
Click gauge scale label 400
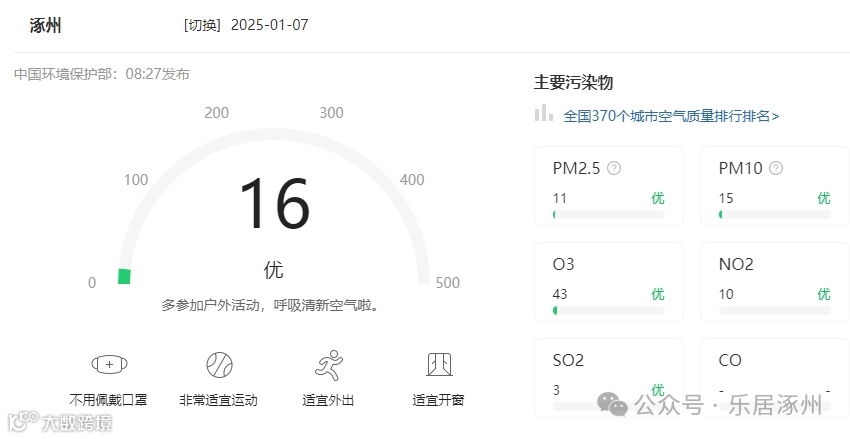point(412,179)
